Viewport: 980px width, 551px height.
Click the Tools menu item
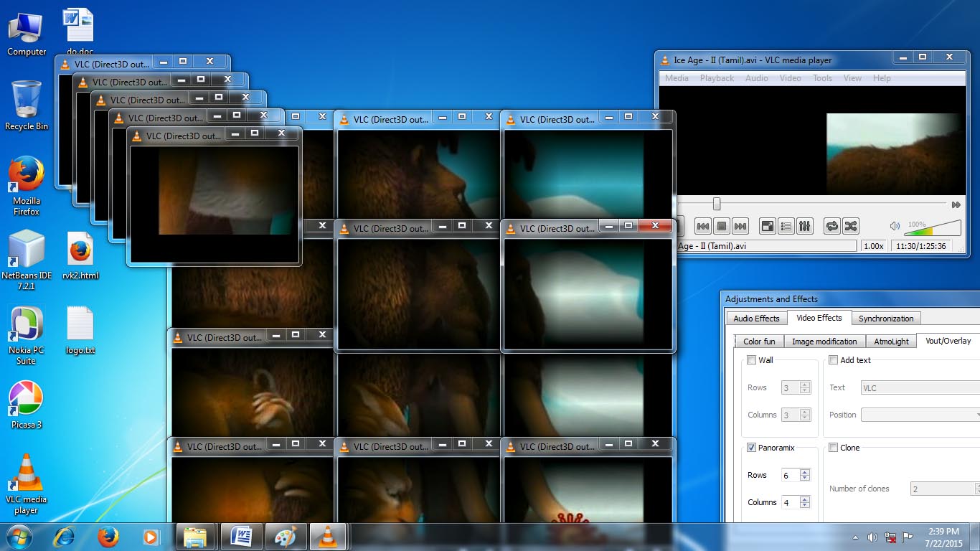pyautogui.click(x=822, y=78)
